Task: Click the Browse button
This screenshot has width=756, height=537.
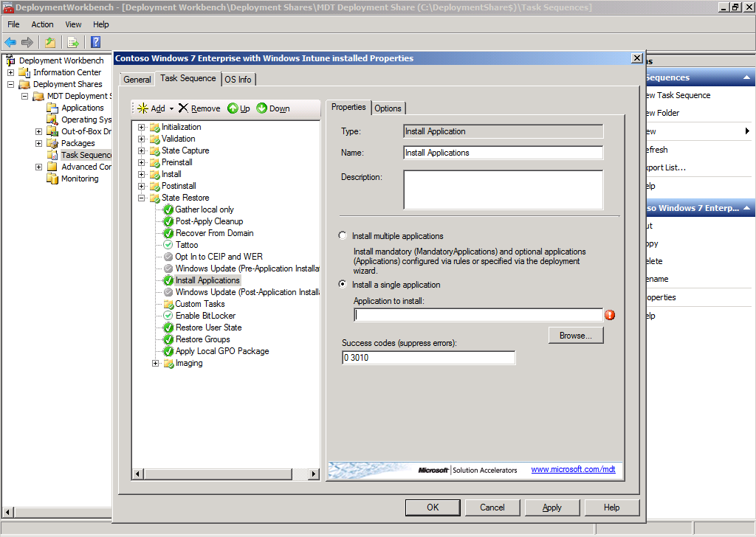Action: click(575, 336)
